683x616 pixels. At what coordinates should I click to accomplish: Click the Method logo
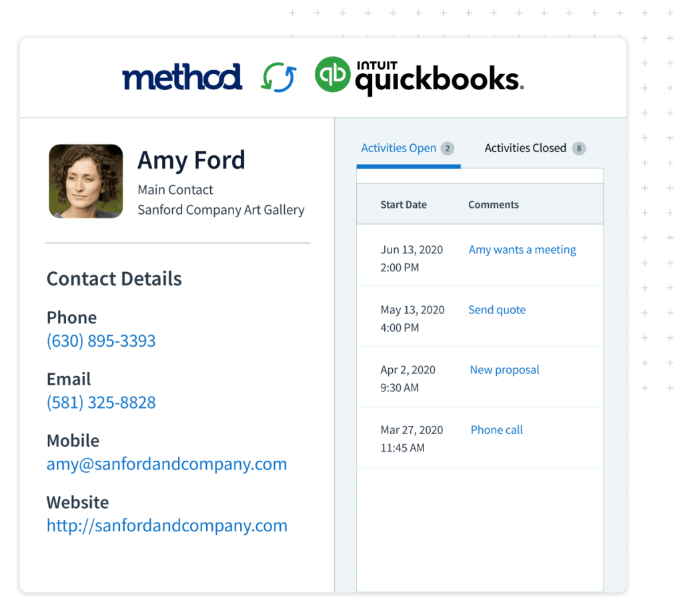pyautogui.click(x=181, y=77)
